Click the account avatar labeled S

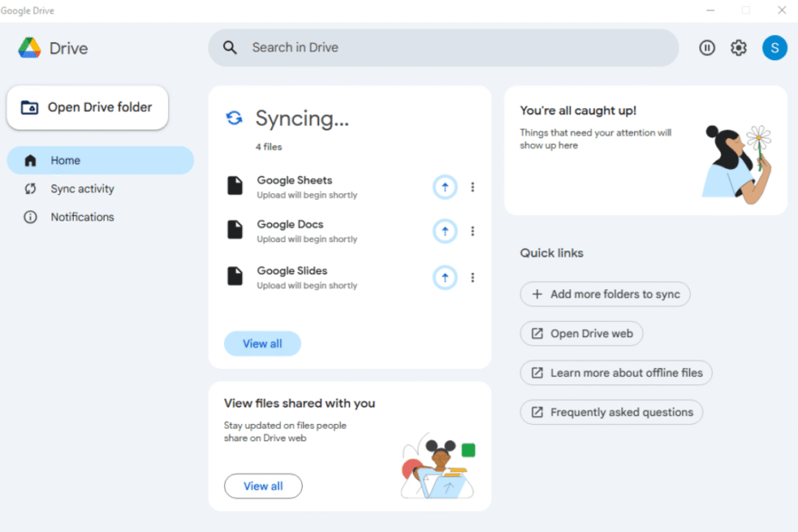tap(774, 48)
